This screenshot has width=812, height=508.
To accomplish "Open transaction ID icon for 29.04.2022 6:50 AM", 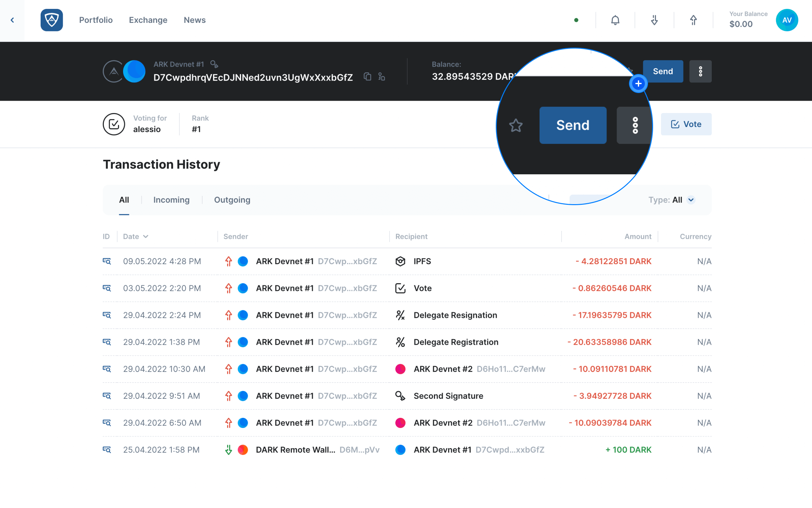I will (x=107, y=422).
